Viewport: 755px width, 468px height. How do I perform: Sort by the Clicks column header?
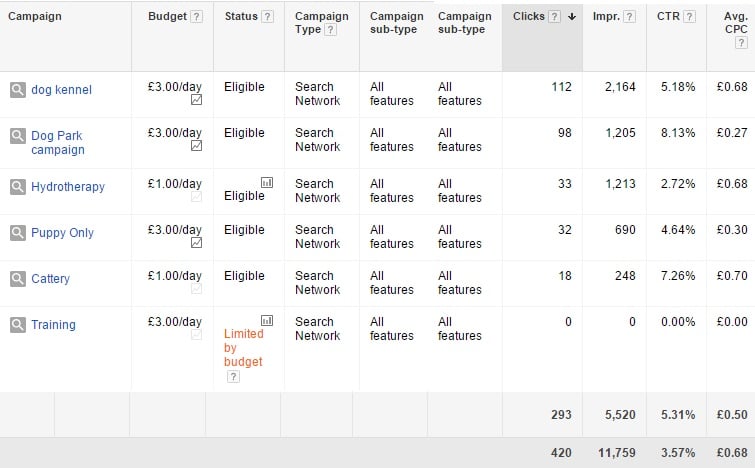click(x=528, y=16)
